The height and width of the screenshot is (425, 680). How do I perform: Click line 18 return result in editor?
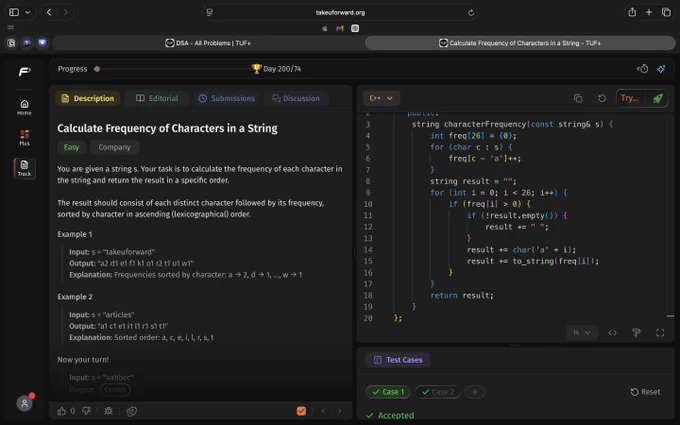(462, 295)
